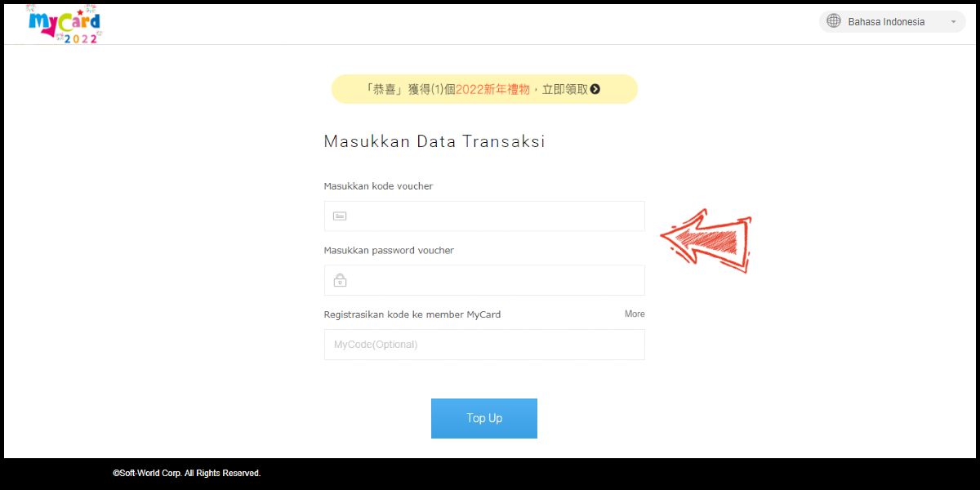Click the circled arrow icon in the yellow banner
This screenshot has height=490, width=980.
click(595, 89)
